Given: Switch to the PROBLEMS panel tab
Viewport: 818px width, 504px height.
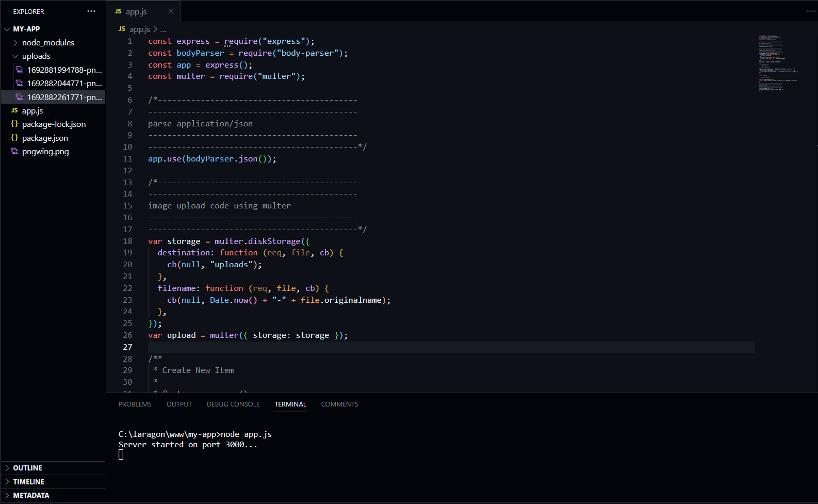Looking at the screenshot, I should point(135,404).
